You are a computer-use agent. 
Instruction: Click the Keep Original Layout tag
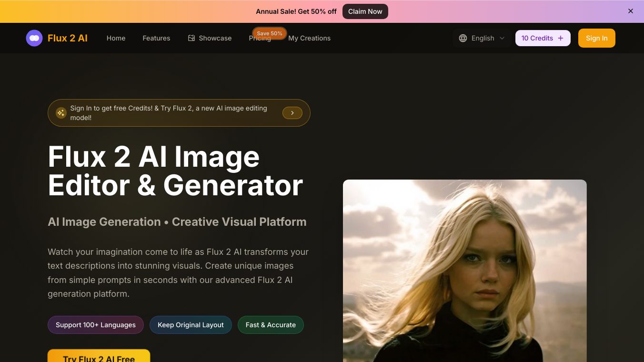[x=191, y=325]
